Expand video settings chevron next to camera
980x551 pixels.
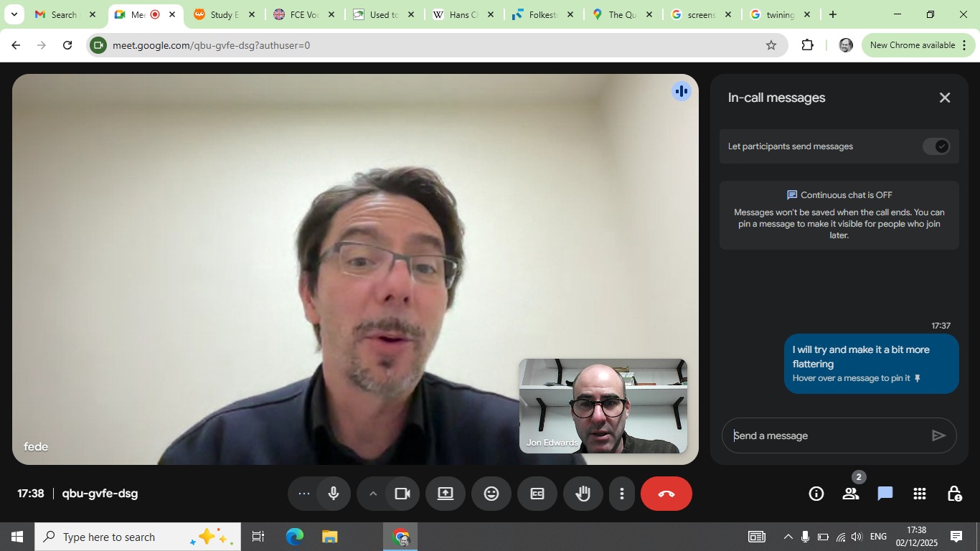pos(373,494)
